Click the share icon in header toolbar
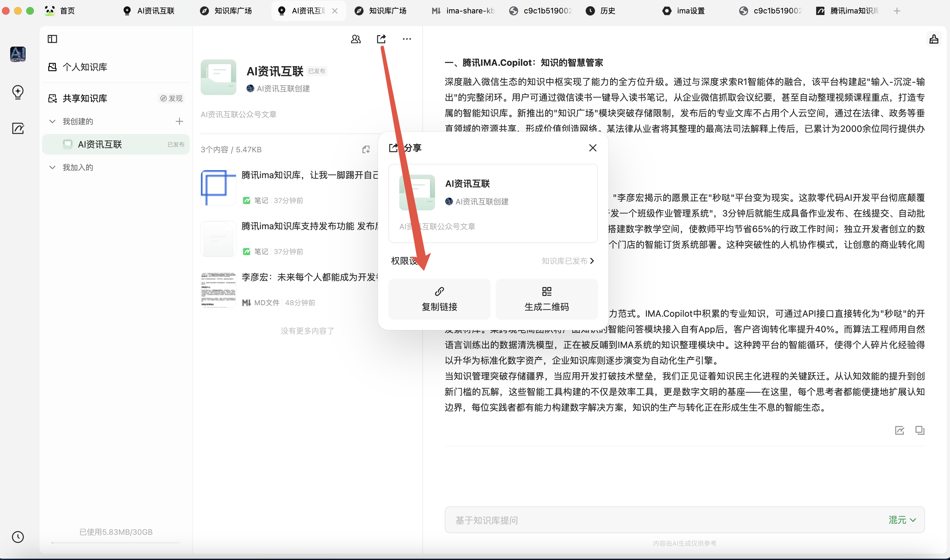Image resolution: width=950 pixels, height=560 pixels. tap(381, 39)
